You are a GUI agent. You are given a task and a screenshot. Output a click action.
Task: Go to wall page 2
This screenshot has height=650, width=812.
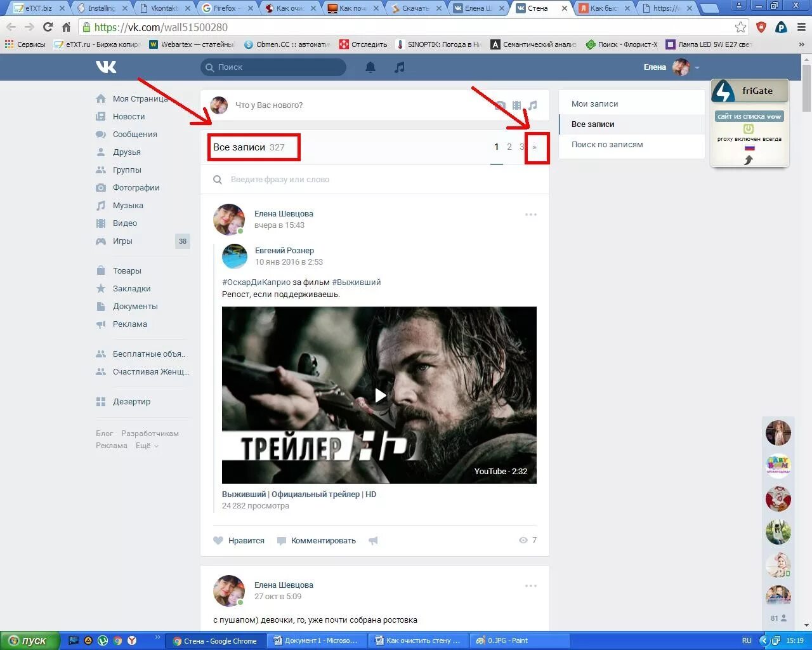pyautogui.click(x=509, y=147)
